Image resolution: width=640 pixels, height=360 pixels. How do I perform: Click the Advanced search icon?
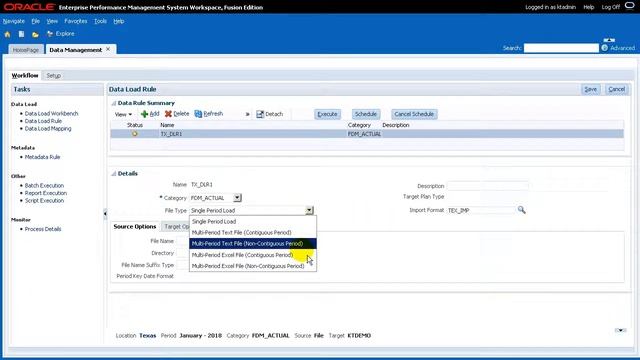point(604,48)
